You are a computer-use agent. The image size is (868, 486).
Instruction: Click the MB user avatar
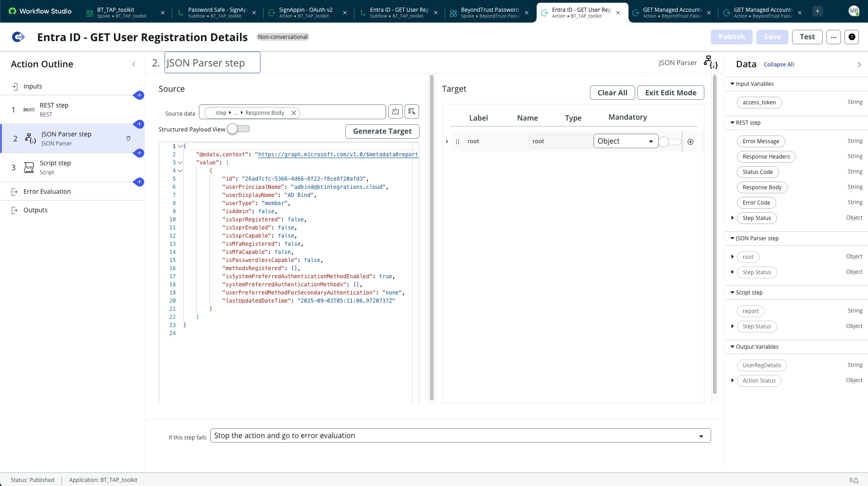point(854,11)
